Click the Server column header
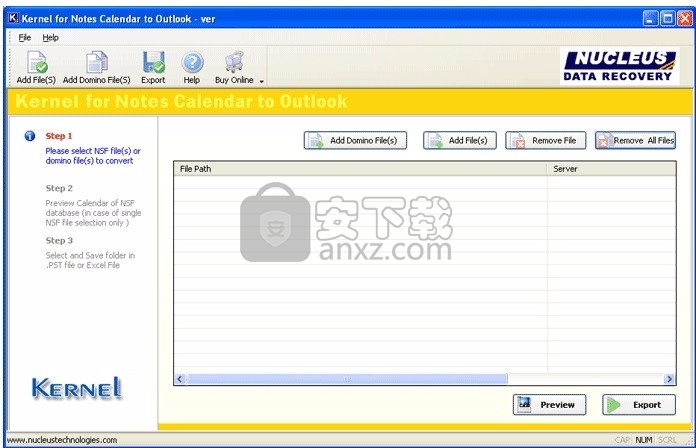 pos(611,169)
